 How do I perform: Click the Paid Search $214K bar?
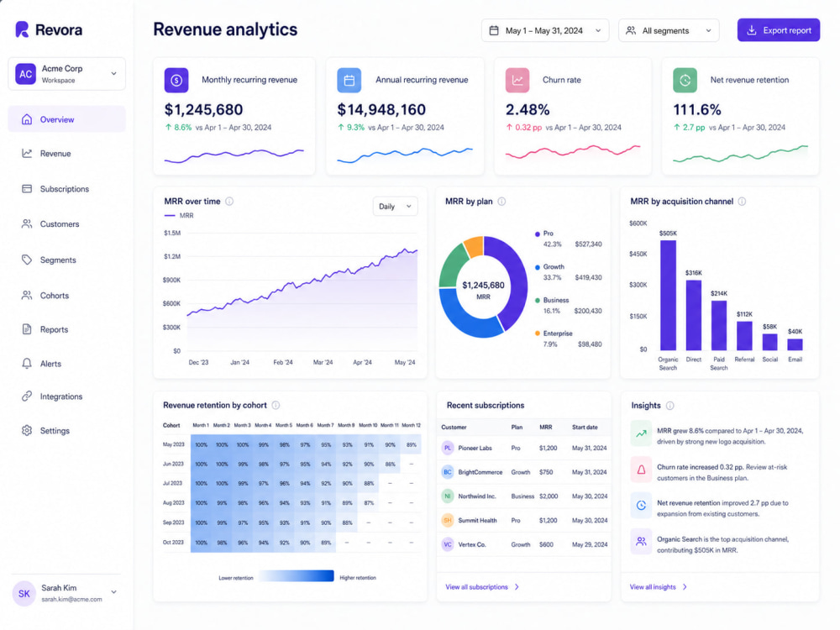719,326
